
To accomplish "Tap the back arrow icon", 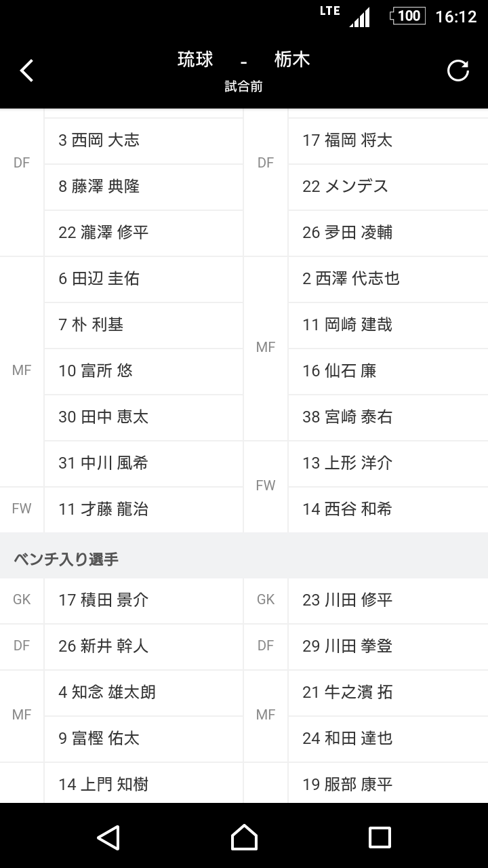I will (26, 71).
